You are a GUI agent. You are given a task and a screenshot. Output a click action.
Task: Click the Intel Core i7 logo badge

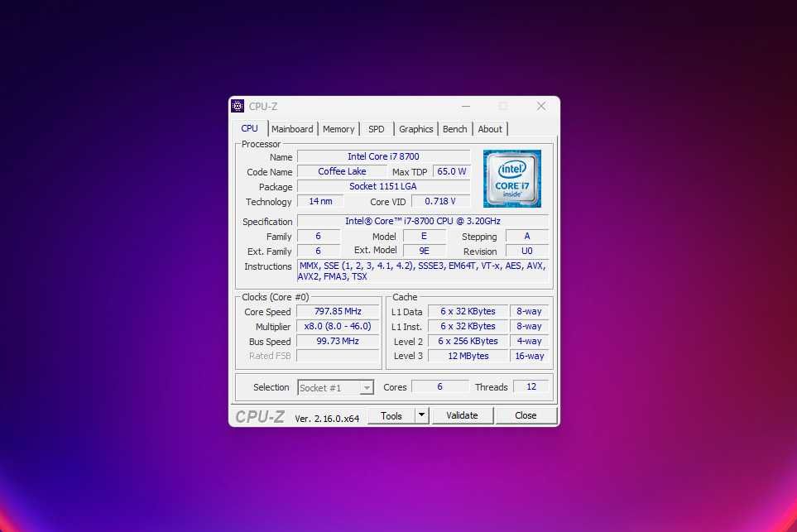point(511,179)
